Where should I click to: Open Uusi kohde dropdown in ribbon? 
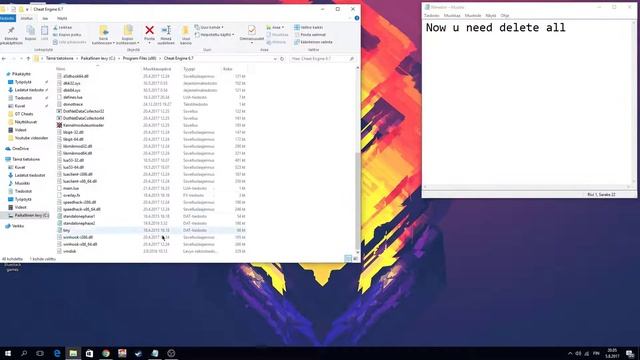click(209, 27)
